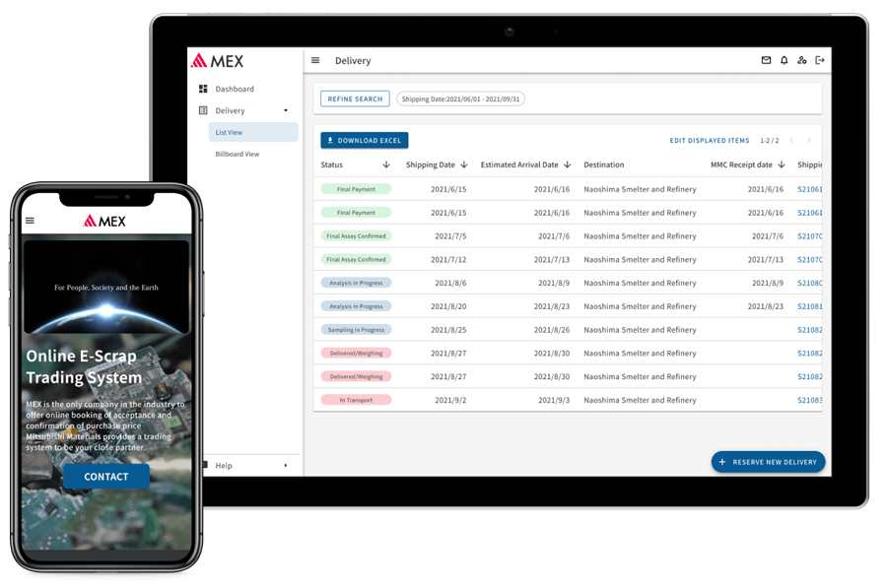This screenshot has width=887, height=588.
Task: Click the logout icon
Action: [x=820, y=60]
